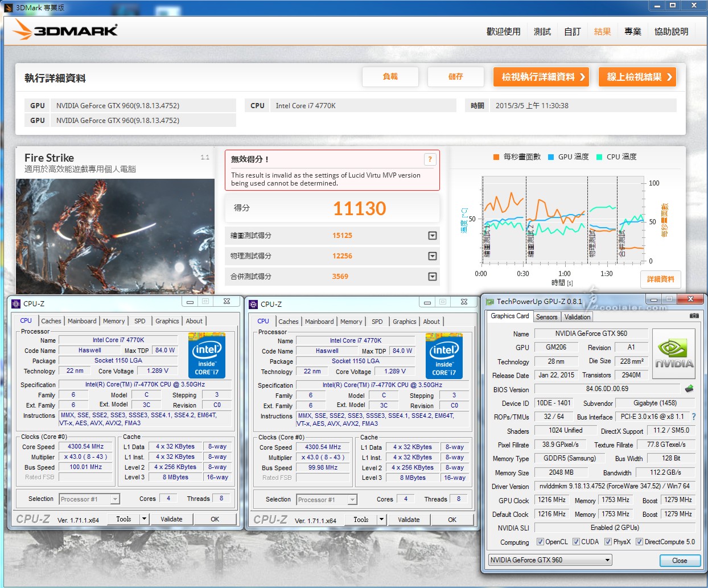Image resolution: width=708 pixels, height=588 pixels.
Task: Click the bus interface question mark icon
Action: coord(694,417)
